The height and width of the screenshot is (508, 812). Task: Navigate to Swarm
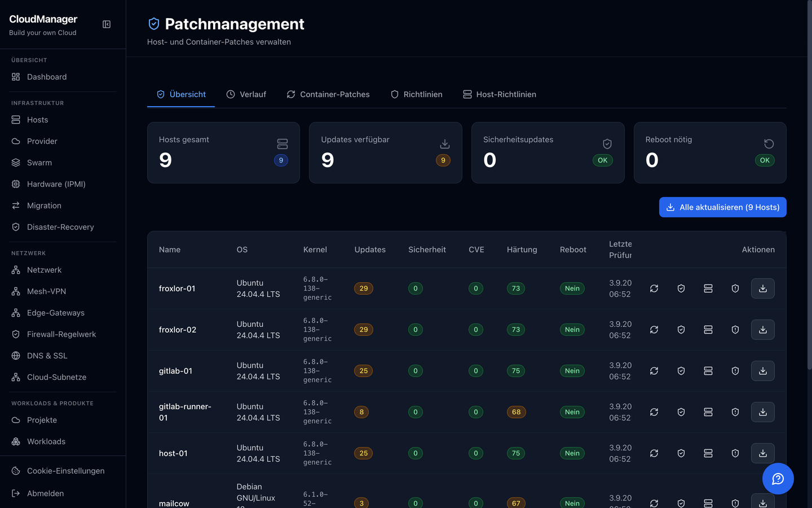(63, 163)
